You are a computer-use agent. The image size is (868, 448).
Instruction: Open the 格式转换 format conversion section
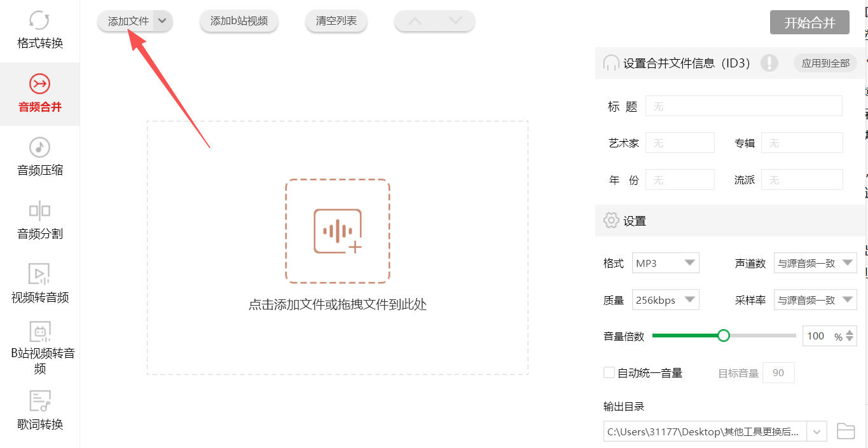[39, 31]
